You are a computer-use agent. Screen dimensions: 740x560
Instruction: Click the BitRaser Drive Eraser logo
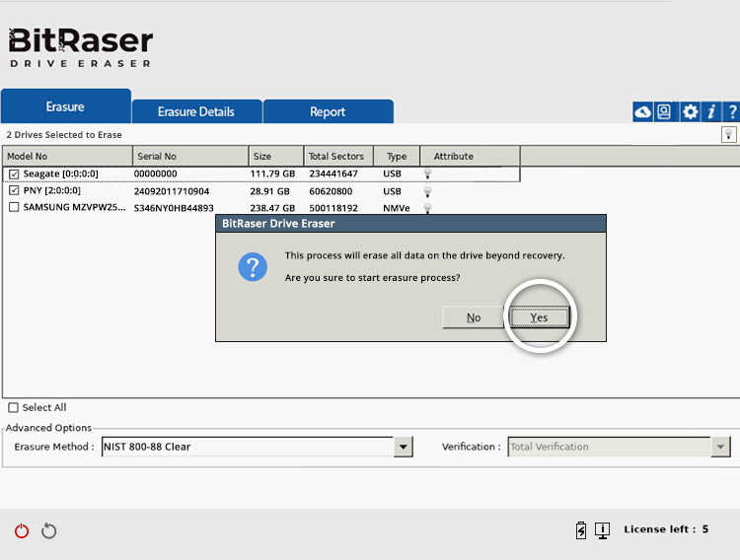tap(80, 47)
